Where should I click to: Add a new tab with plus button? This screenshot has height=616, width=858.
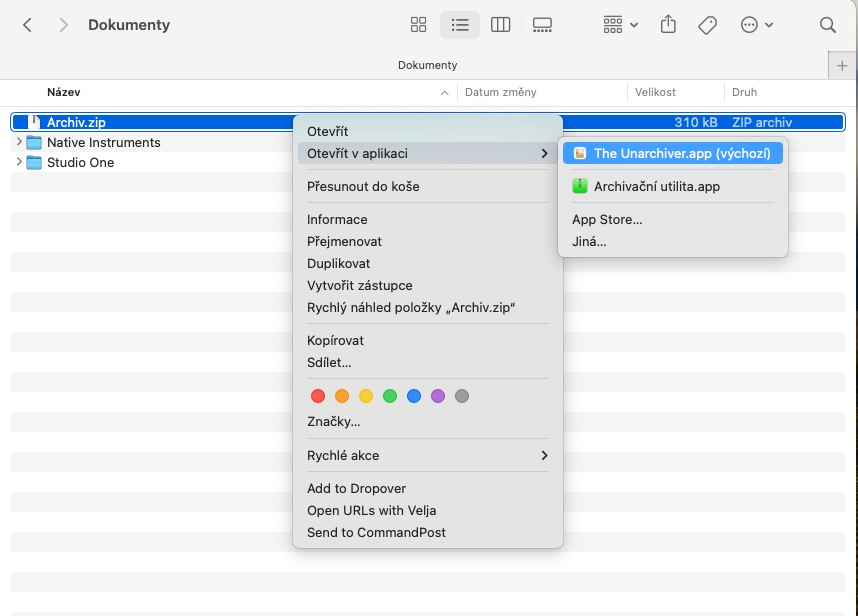point(843,65)
